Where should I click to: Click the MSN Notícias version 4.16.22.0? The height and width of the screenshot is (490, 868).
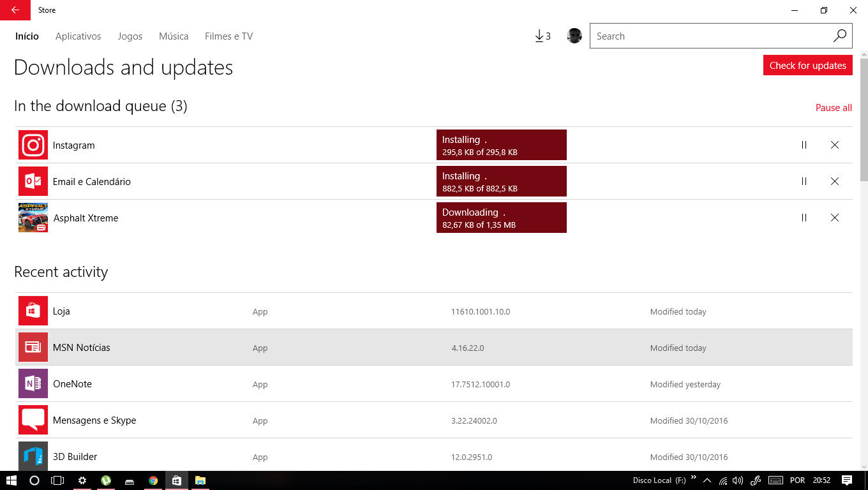click(468, 348)
